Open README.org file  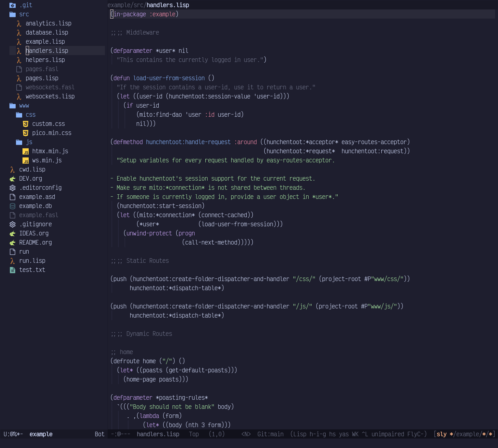[x=36, y=243]
